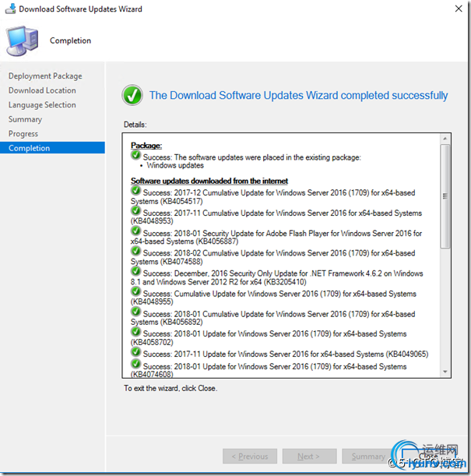This screenshot has height=476, width=471.
Task: Click success icon for KB4054517 update
Action: tap(135, 191)
